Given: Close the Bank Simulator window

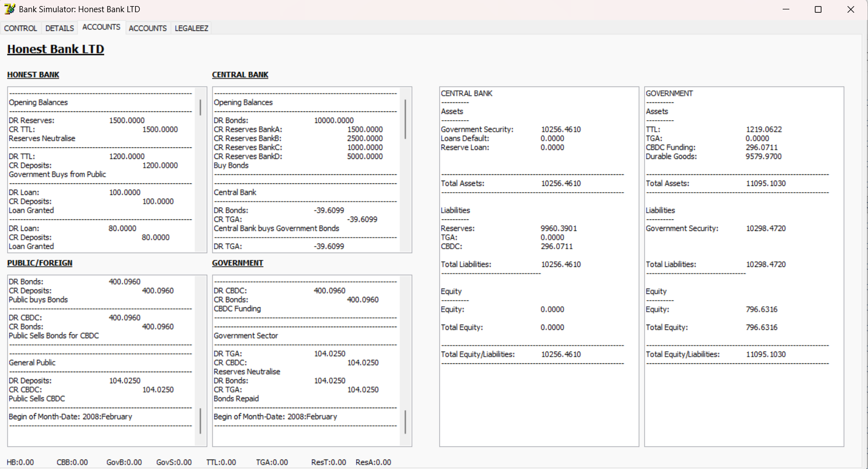Looking at the screenshot, I should click(x=851, y=9).
